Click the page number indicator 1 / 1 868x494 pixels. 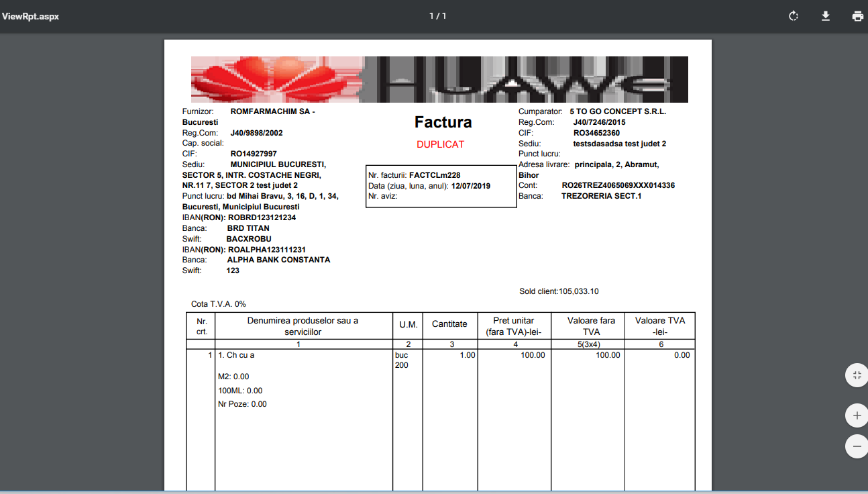click(437, 16)
